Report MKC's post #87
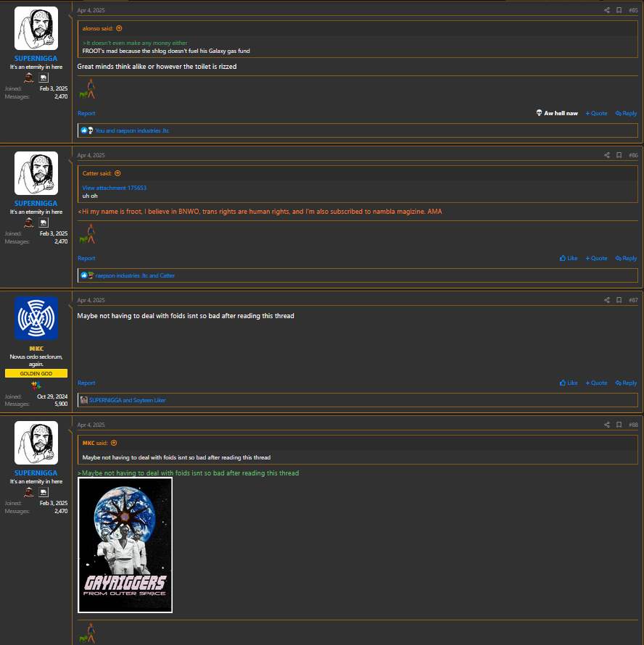This screenshot has height=645, width=644. point(86,383)
